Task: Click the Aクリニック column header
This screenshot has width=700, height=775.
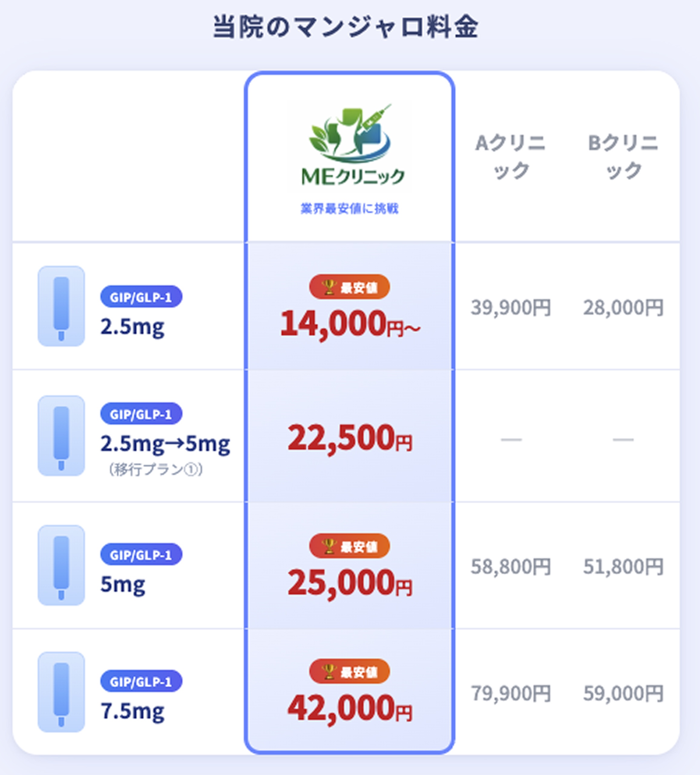Action: click(511, 157)
